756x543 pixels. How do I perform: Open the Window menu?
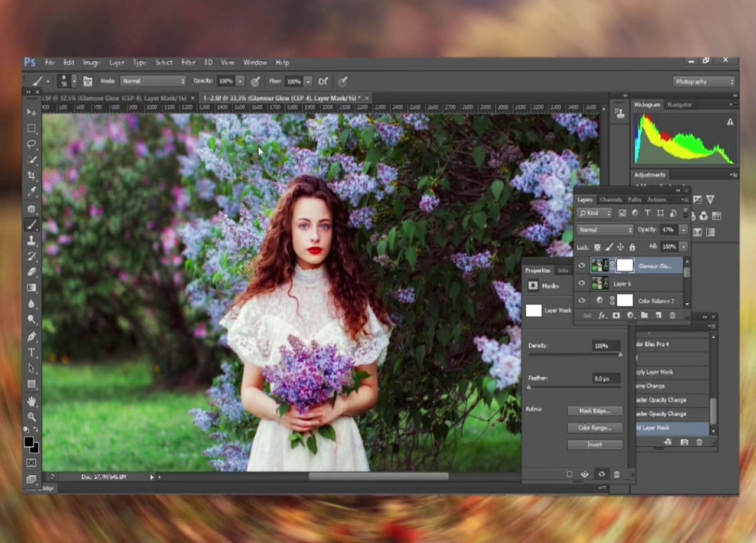[x=255, y=63]
